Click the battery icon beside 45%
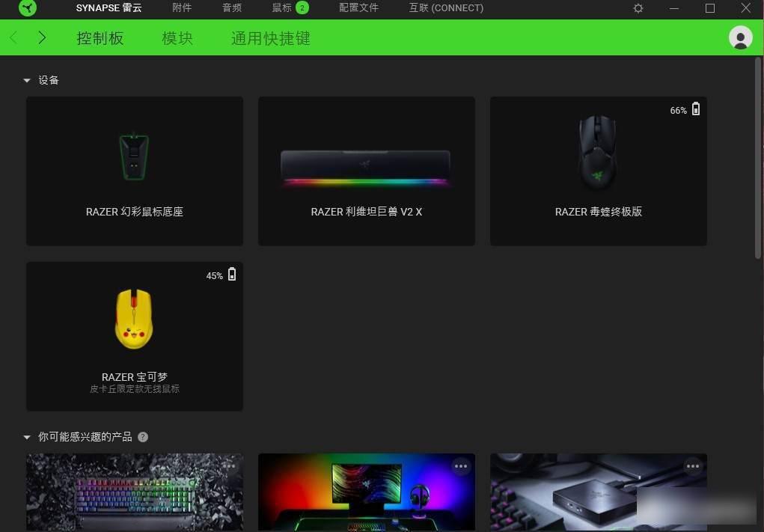Viewport: 764px width, 532px height. tap(232, 275)
